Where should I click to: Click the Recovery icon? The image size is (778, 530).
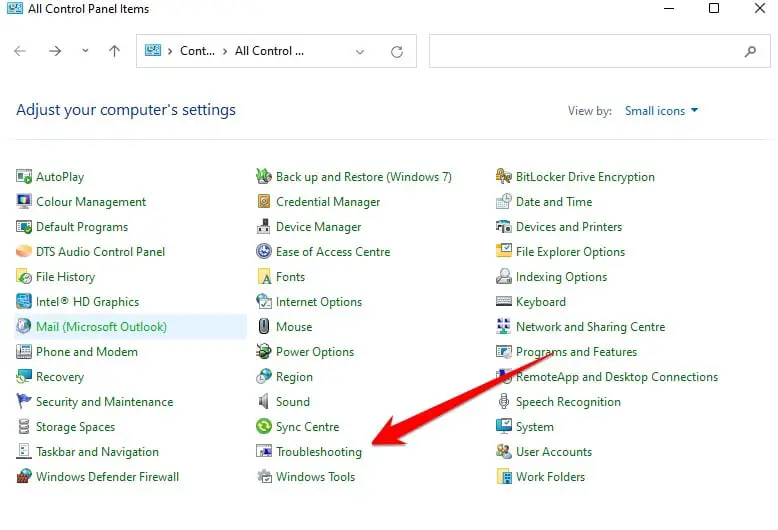click(24, 376)
